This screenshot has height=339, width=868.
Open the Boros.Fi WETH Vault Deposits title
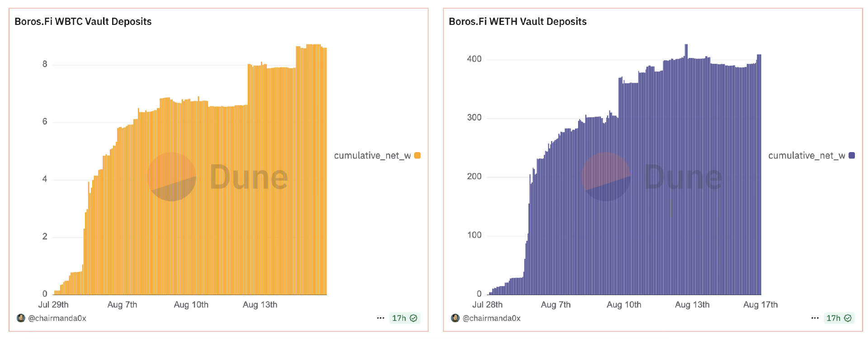(x=518, y=22)
